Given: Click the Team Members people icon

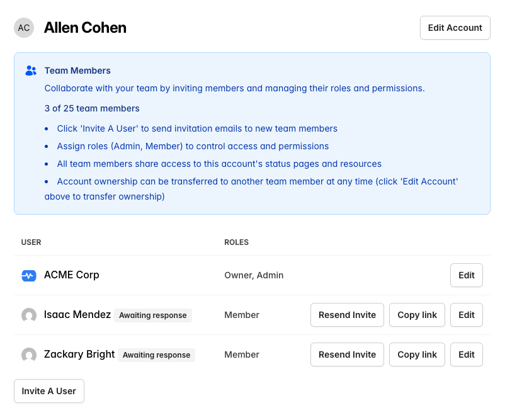Looking at the screenshot, I should point(31,71).
